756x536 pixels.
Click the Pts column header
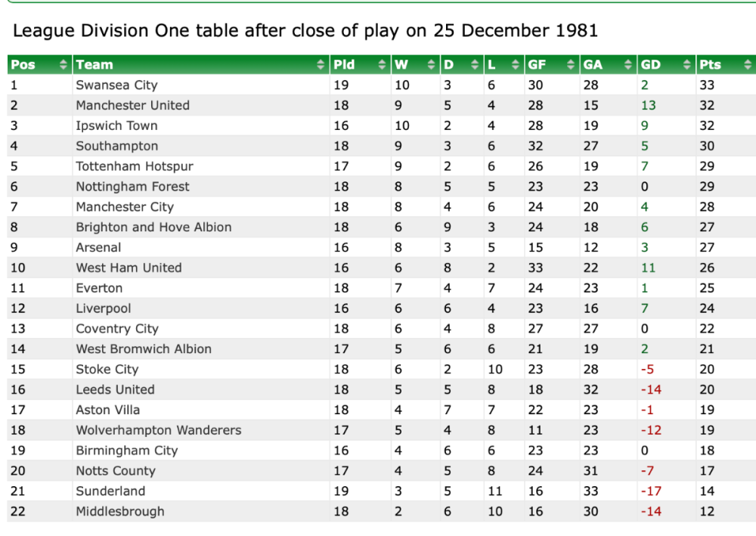point(710,65)
